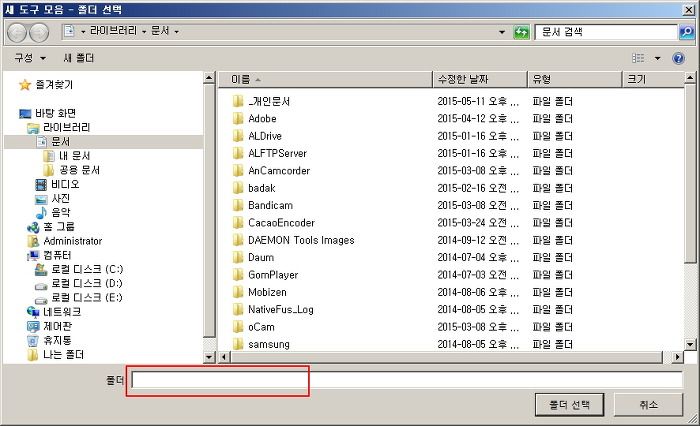Click the 로컬 디스크 (C:) drive icon
Viewport: 700px width, 426px height.
(x=41, y=269)
